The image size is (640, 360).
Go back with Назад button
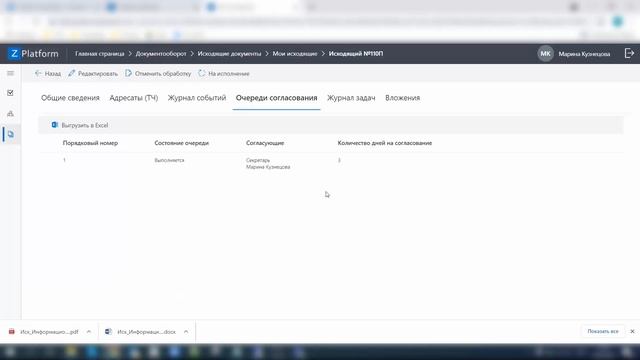pos(48,73)
